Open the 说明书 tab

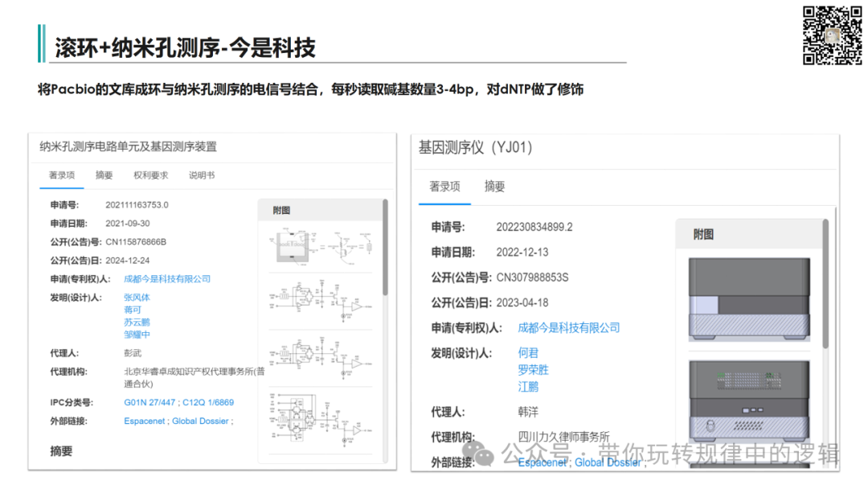[202, 175]
